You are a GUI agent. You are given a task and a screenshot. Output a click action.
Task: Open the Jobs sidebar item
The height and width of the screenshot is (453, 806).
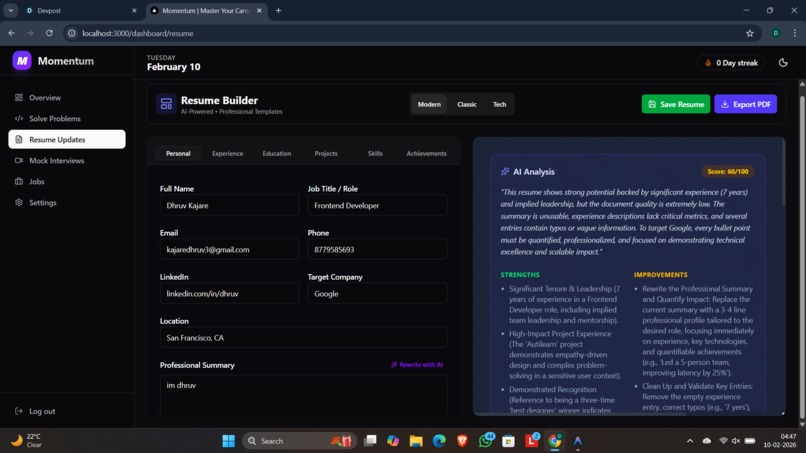(x=67, y=182)
